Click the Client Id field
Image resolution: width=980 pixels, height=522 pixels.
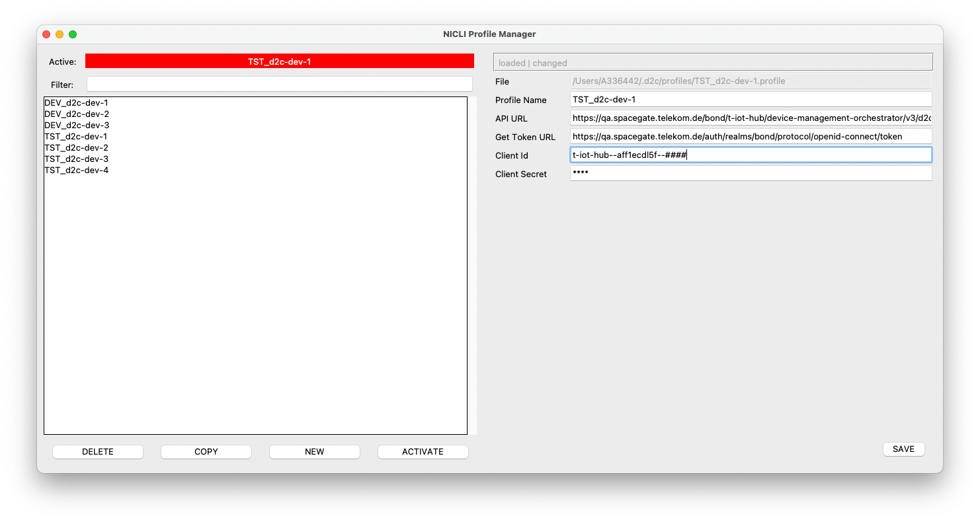(751, 155)
